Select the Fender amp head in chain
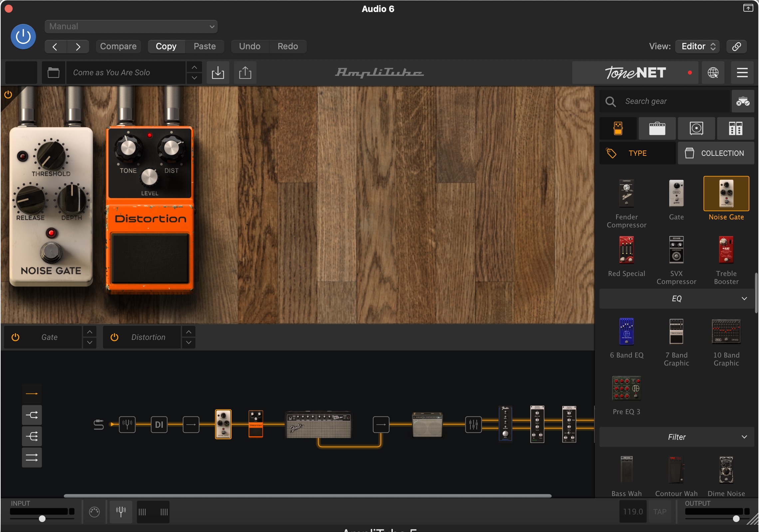This screenshot has width=759, height=532. pos(319,424)
